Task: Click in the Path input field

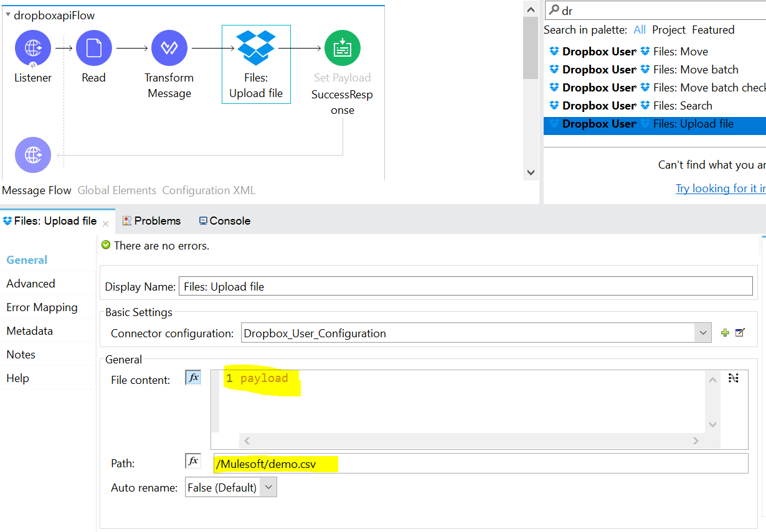Action: tap(480, 464)
